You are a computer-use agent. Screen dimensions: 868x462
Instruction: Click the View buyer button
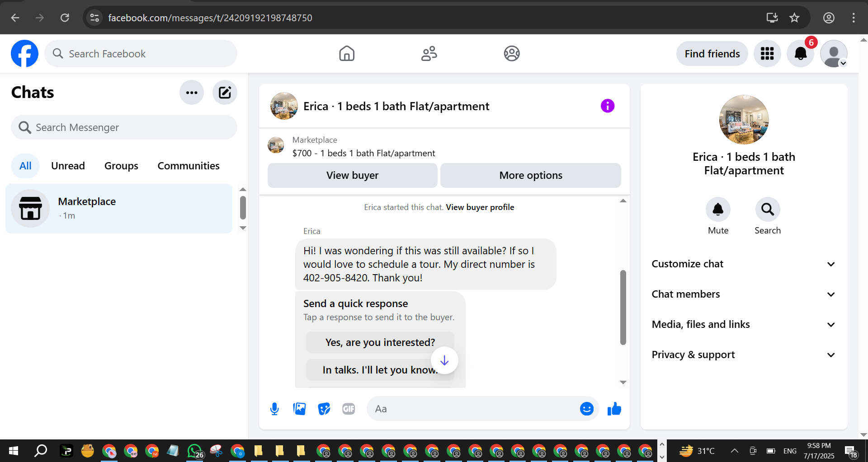coord(352,175)
